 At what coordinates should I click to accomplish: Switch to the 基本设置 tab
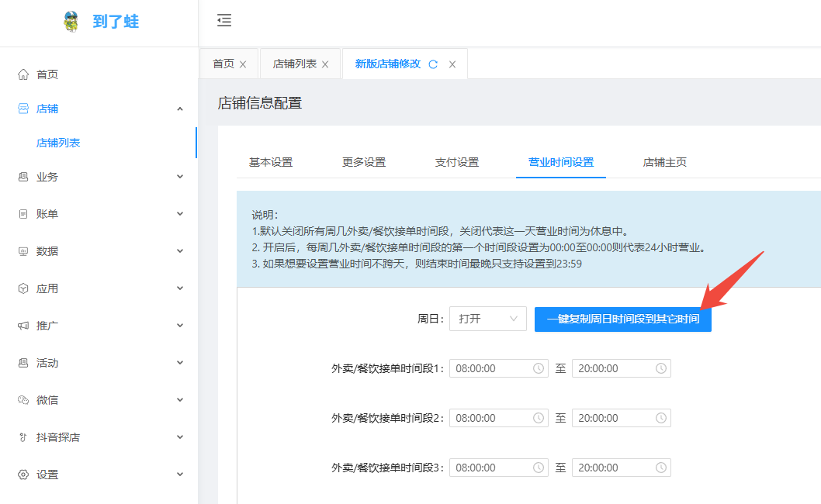coord(271,162)
